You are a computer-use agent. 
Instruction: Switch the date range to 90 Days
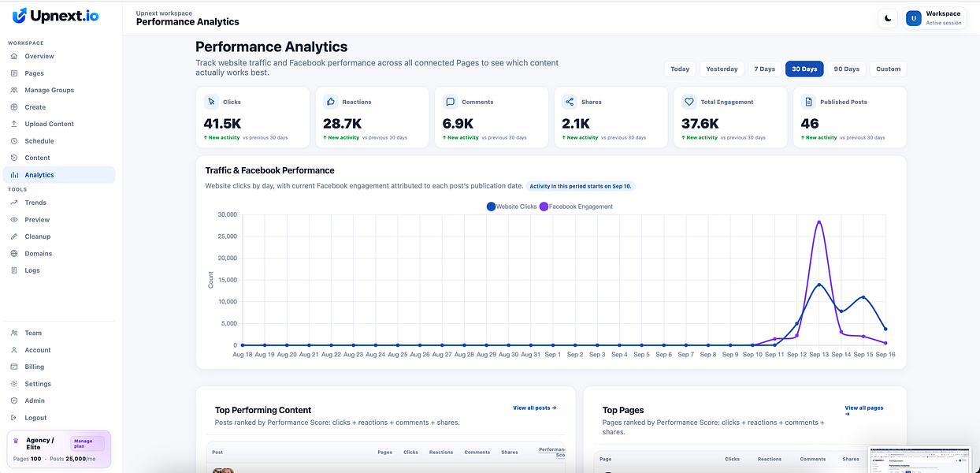coord(847,69)
